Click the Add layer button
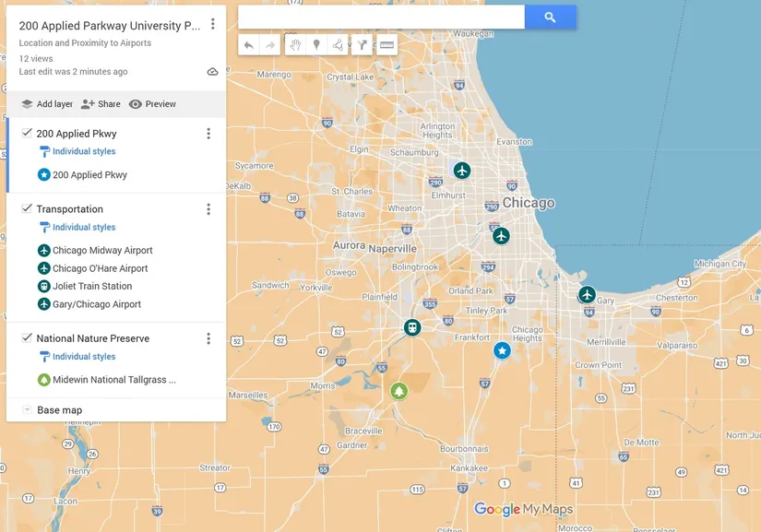Viewport: 761px width, 532px height. tap(47, 104)
